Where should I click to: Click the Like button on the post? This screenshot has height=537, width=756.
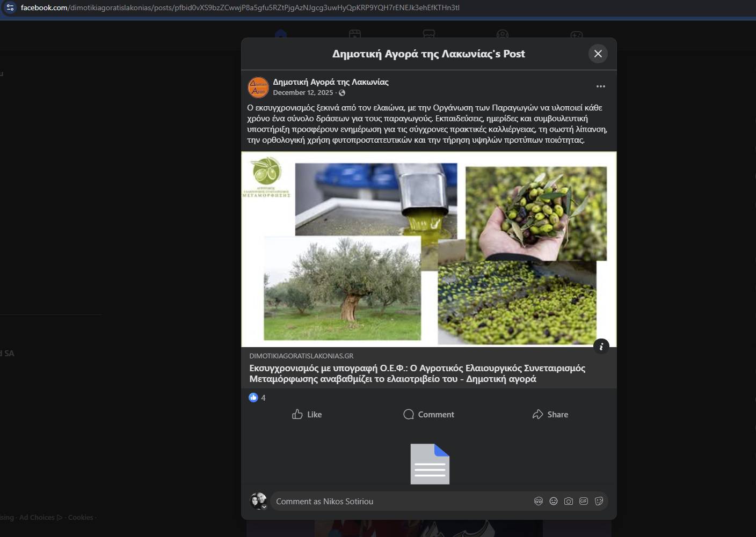307,414
